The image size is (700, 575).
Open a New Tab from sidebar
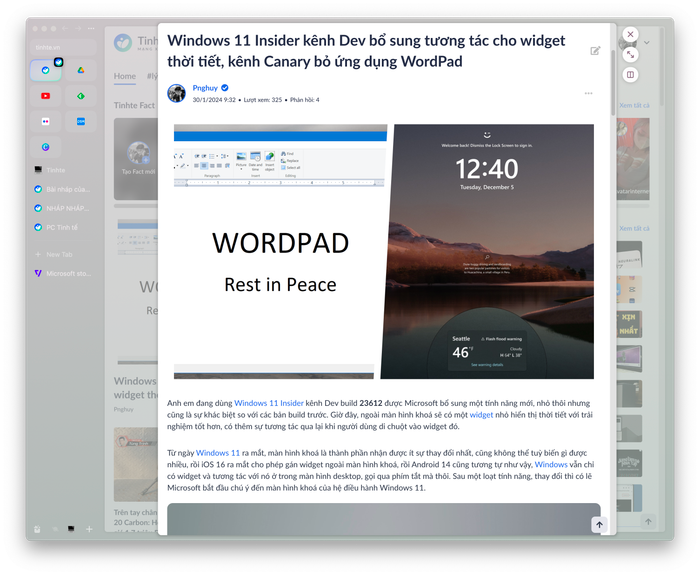(x=63, y=254)
